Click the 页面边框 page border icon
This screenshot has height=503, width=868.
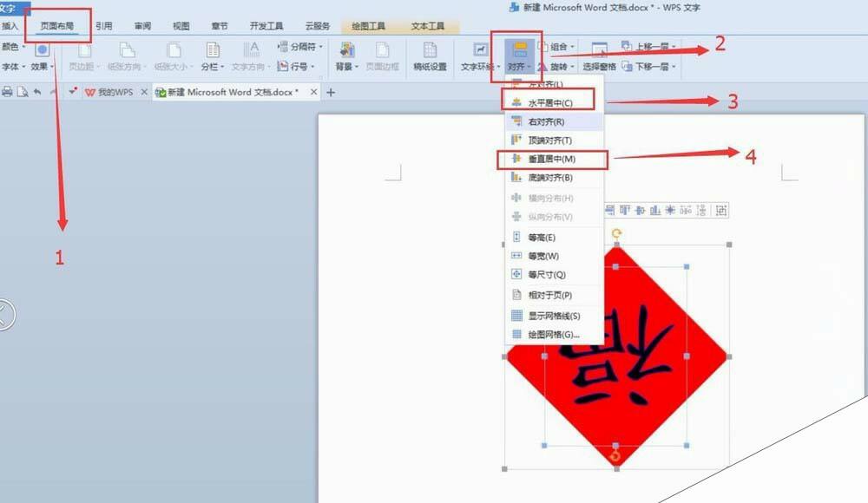382,50
